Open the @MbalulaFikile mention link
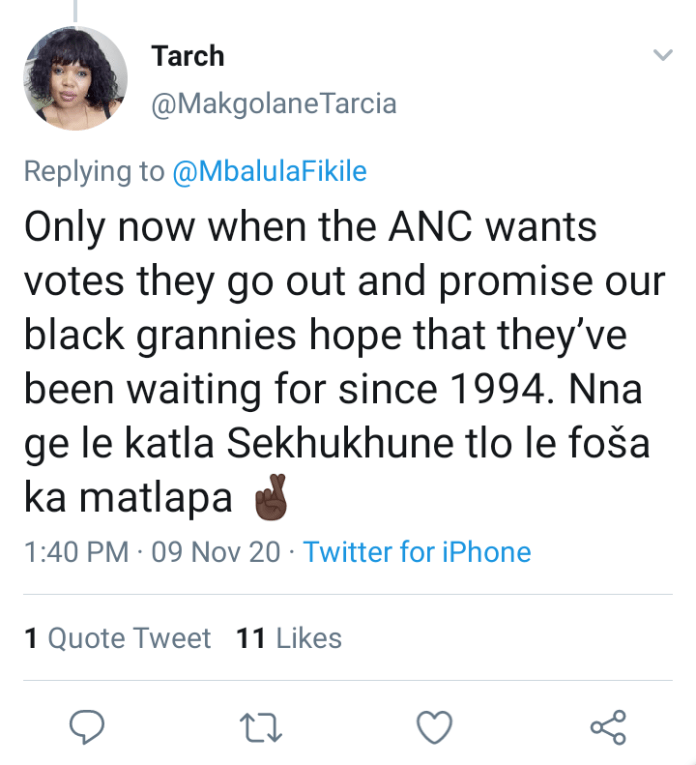 [x=269, y=172]
